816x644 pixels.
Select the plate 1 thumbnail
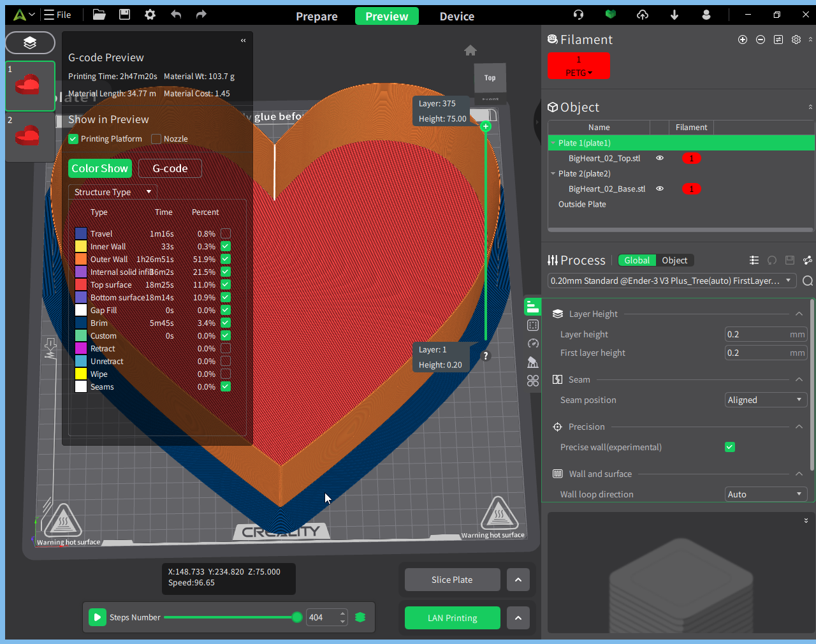pyautogui.click(x=30, y=86)
